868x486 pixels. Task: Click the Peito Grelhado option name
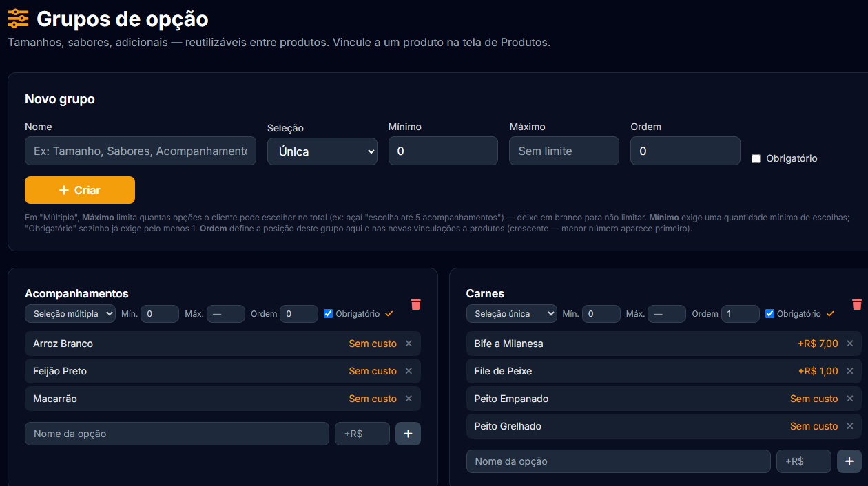click(508, 426)
